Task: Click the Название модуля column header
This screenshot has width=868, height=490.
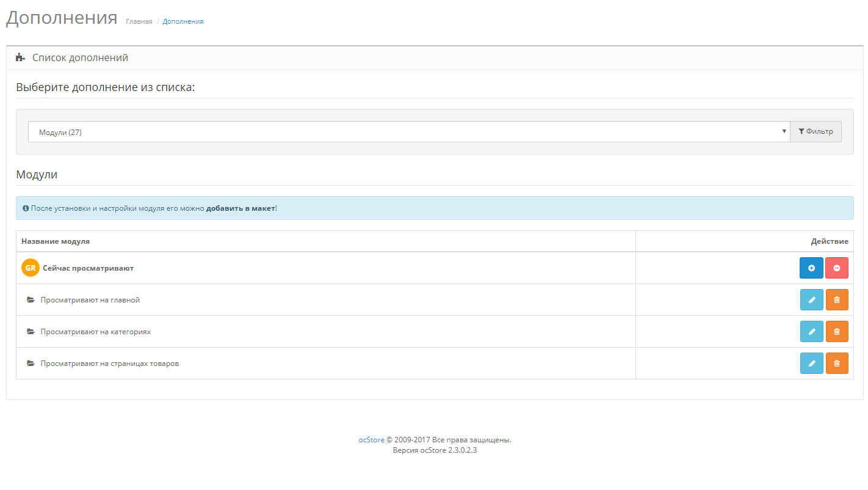Action: coord(56,241)
